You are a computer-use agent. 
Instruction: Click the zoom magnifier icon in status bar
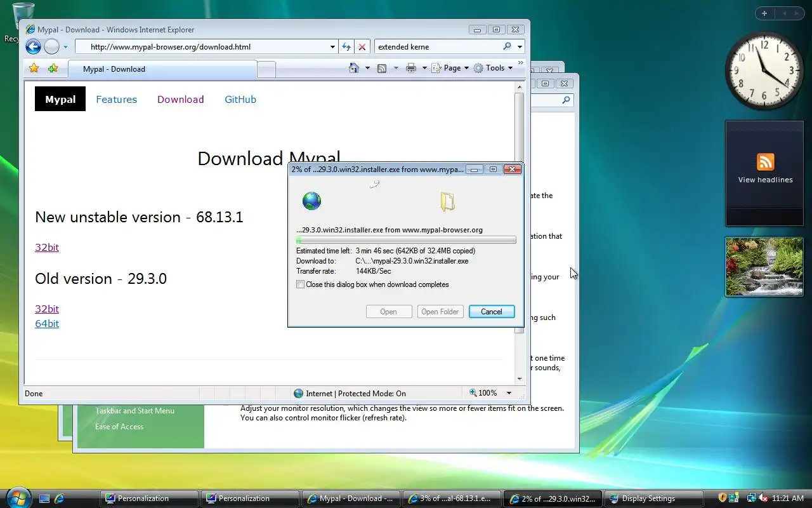pyautogui.click(x=473, y=393)
